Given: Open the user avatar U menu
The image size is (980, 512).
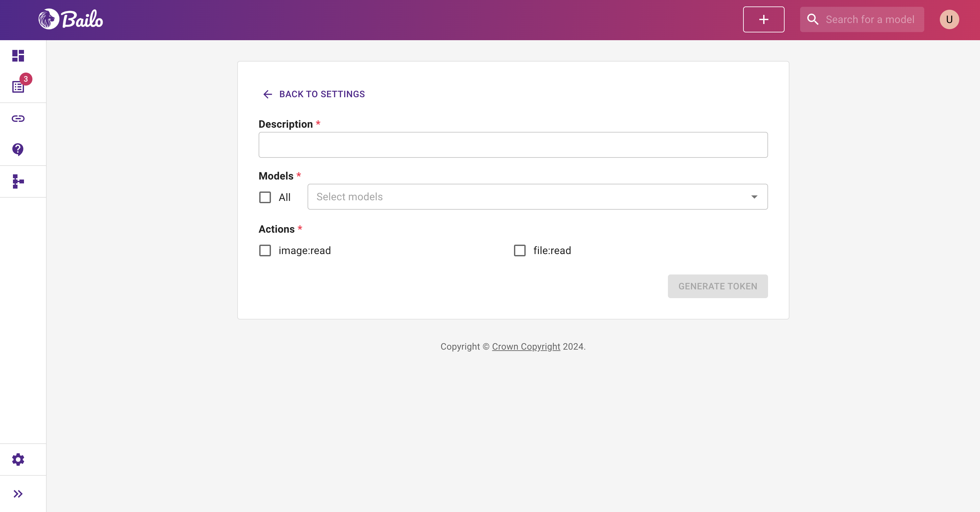Looking at the screenshot, I should [x=949, y=19].
